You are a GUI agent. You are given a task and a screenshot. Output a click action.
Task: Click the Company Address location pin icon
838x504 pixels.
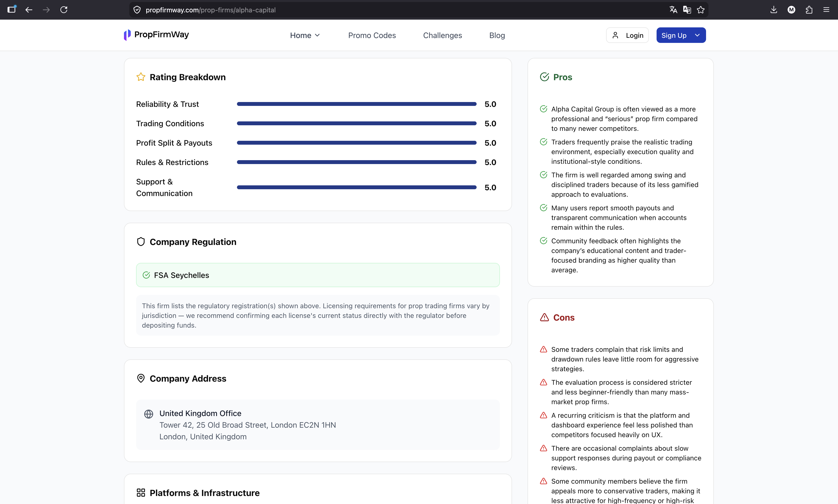tap(141, 378)
